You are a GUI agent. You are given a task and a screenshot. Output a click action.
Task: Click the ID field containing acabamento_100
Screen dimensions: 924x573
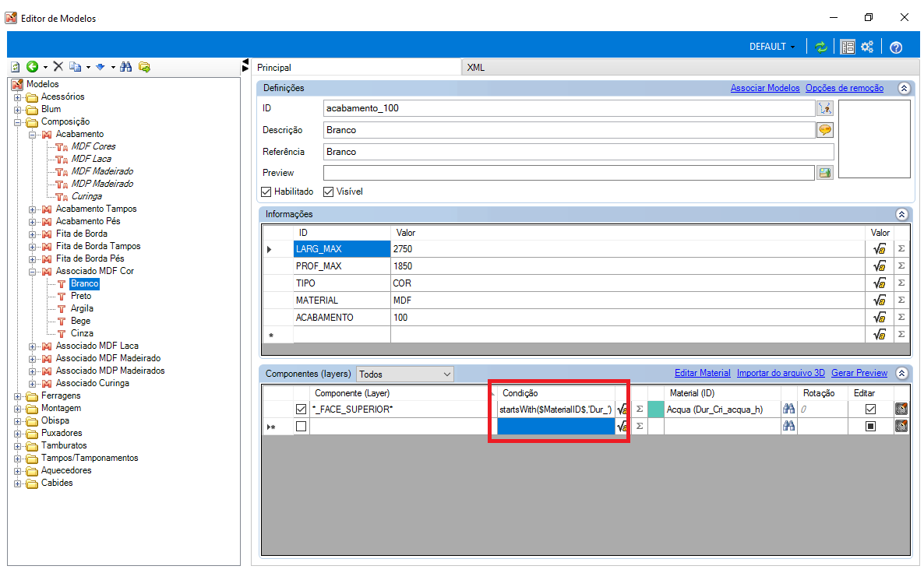tap(570, 108)
